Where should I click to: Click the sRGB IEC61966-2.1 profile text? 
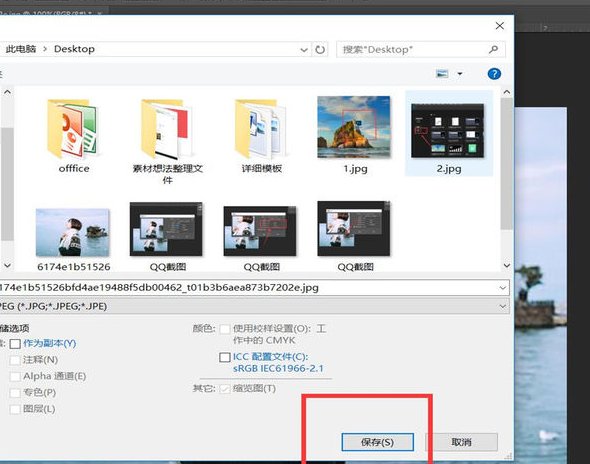[x=278, y=368]
